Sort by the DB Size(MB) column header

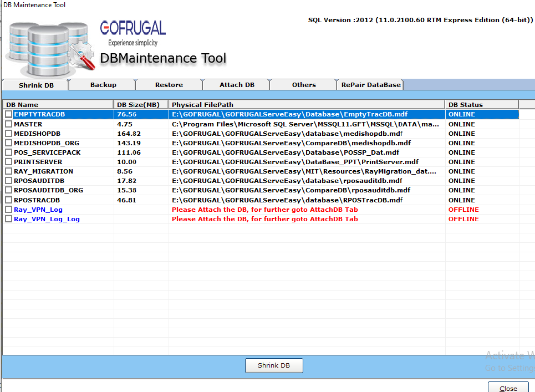coord(141,104)
